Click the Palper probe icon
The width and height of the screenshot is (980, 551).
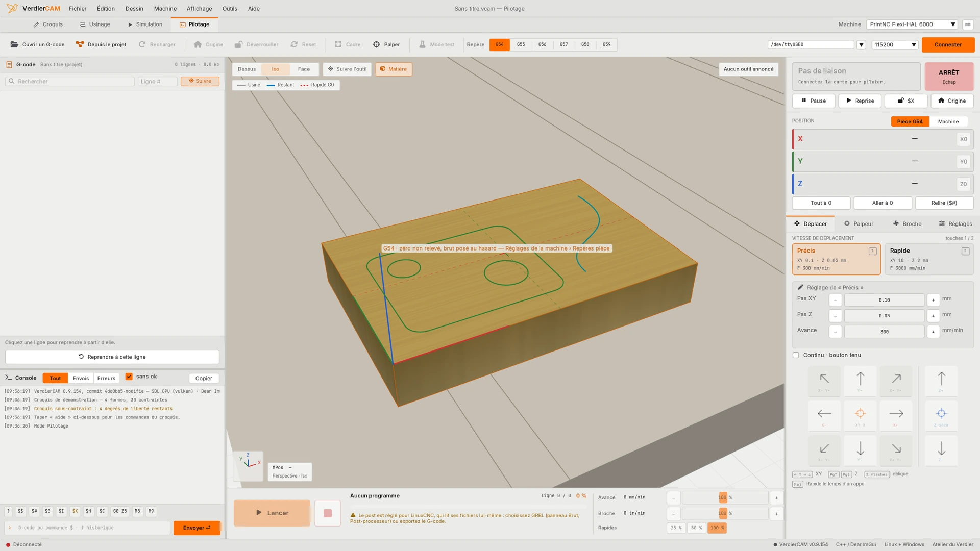pyautogui.click(x=376, y=44)
